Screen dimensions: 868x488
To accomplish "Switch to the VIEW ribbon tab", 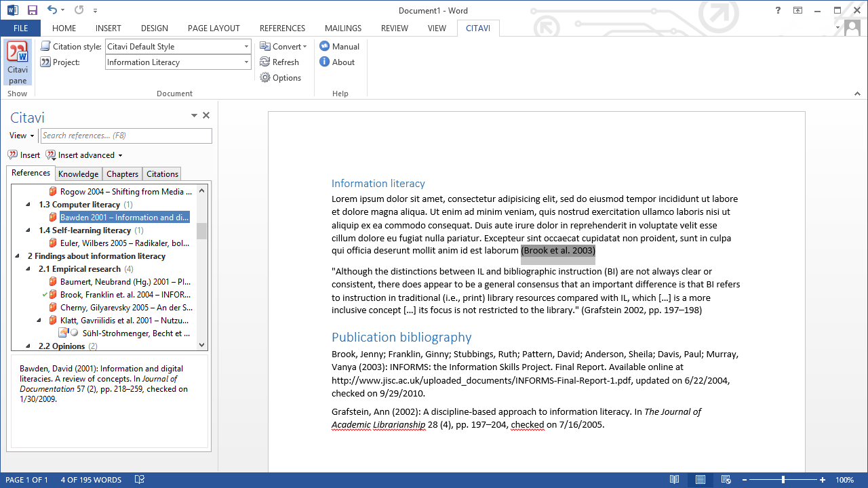I will [x=437, y=28].
